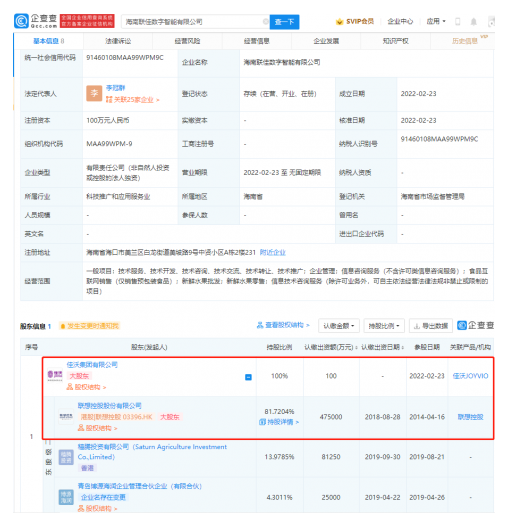Viewport: 506px width, 521px height.
Task: Select the MAA99WPM-9 organization code
Action: click(x=109, y=144)
